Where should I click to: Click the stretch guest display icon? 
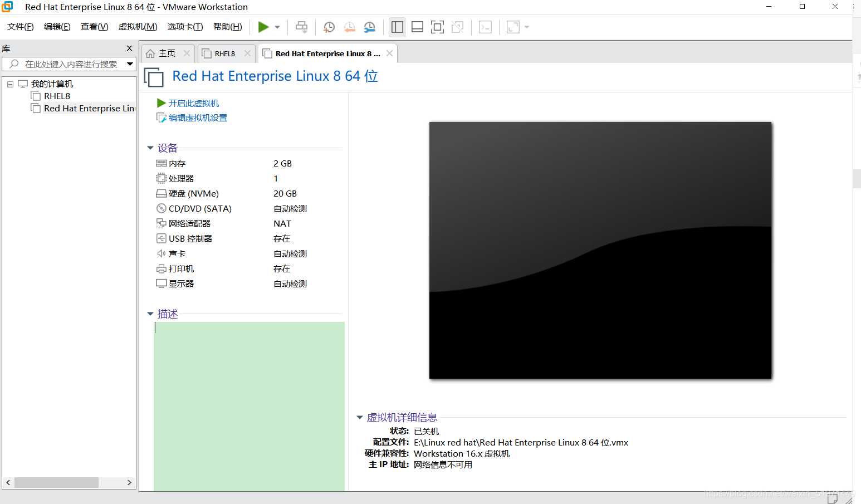coord(513,27)
